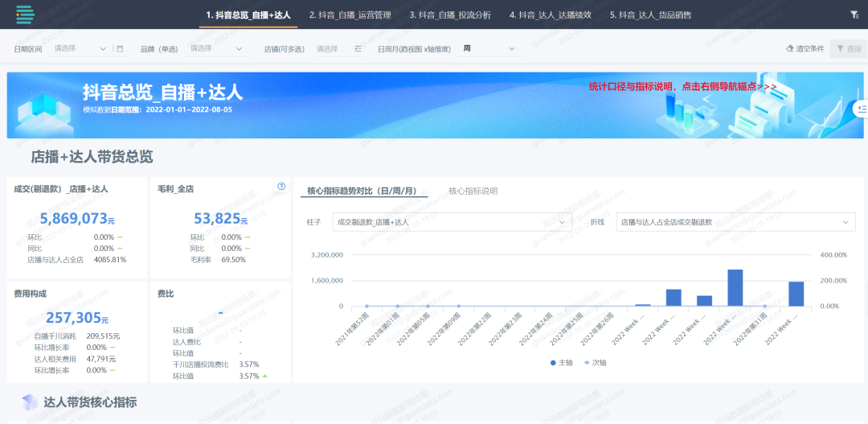Click the 53,825元 gross profit value
Viewport: 868px width, 424px height.
220,218
